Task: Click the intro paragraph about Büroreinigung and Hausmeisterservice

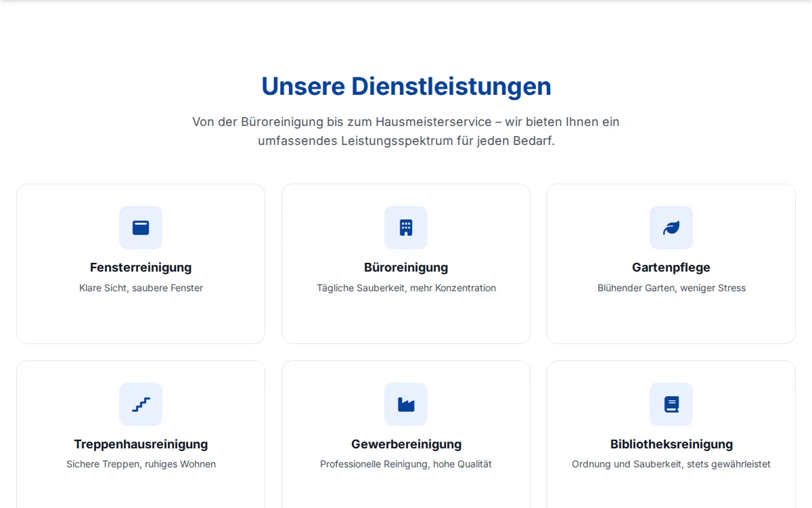Action: tap(406, 131)
